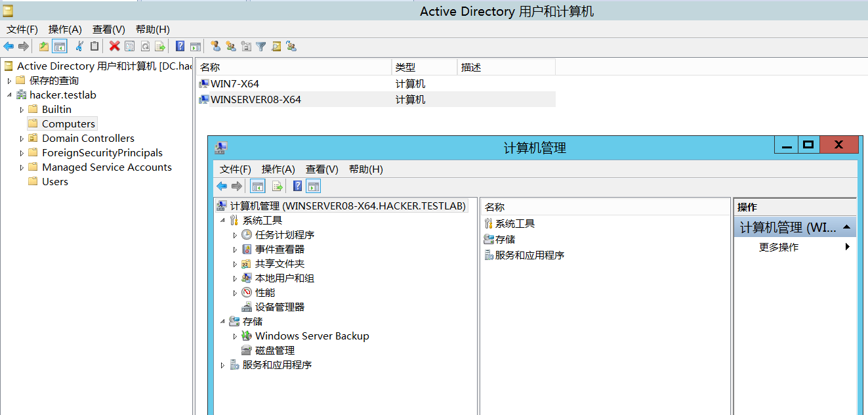Viewport: 868px width, 415px height.
Task: Select 磁盘管理 in the Computer Management tree
Action: (x=274, y=351)
